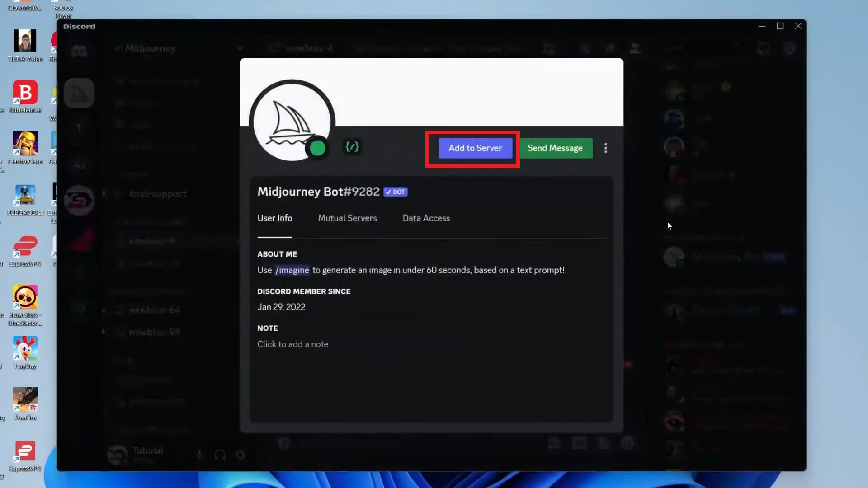Image resolution: width=868 pixels, height=488 pixels.
Task: Open the Data Access tab
Action: pyautogui.click(x=426, y=218)
